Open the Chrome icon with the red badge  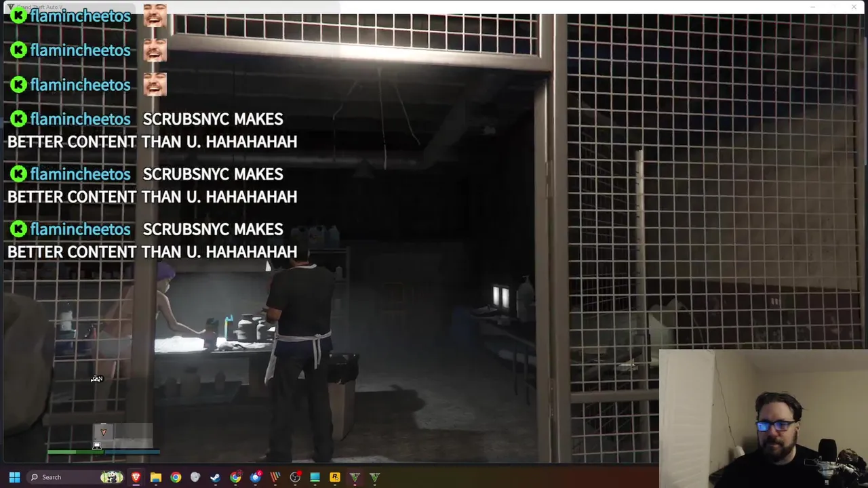(x=235, y=477)
